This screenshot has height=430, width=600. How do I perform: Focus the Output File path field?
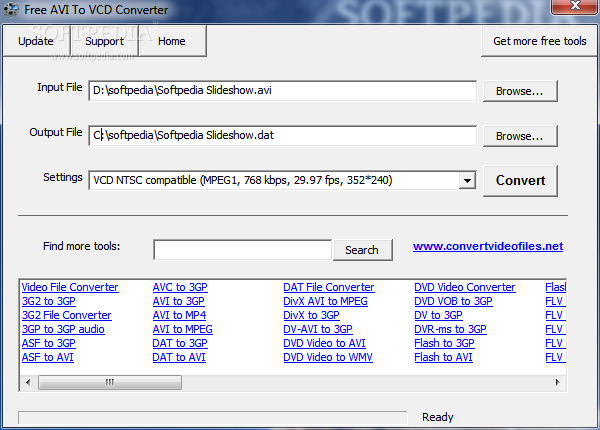[282, 135]
